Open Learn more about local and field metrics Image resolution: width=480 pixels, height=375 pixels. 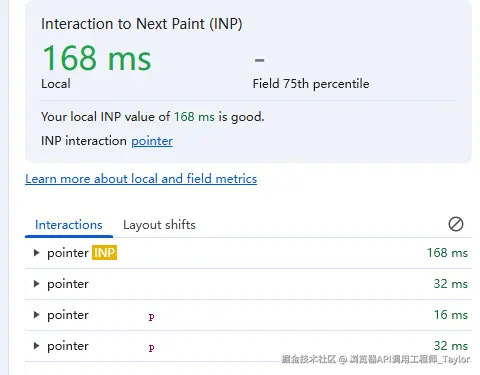141,179
